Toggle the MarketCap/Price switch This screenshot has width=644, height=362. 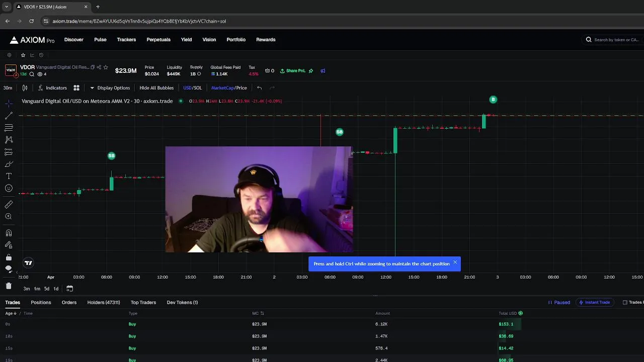tap(229, 87)
